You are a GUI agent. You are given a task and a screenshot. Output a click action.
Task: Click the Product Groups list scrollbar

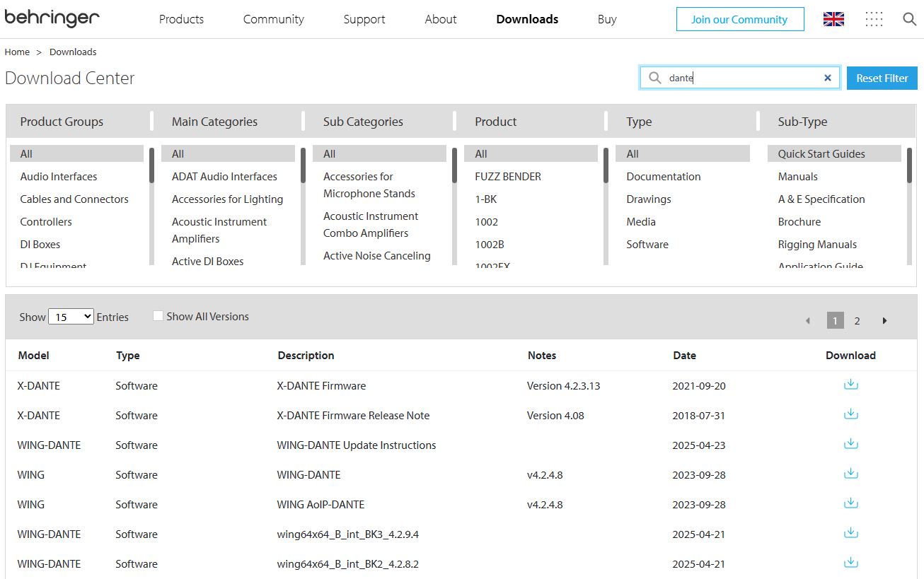coord(151,165)
